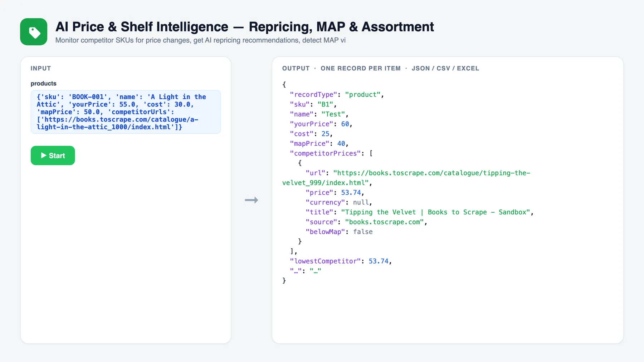This screenshot has height=362, width=644.
Task: Click the subtitle starting "Monitor competitor SKUs"
Action: 200,40
